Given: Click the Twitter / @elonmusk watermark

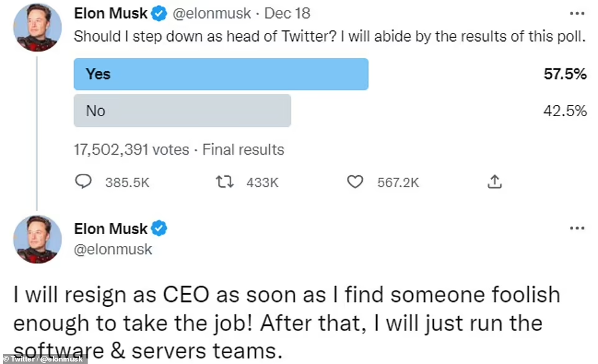Looking at the screenshot, I should coord(44,358).
